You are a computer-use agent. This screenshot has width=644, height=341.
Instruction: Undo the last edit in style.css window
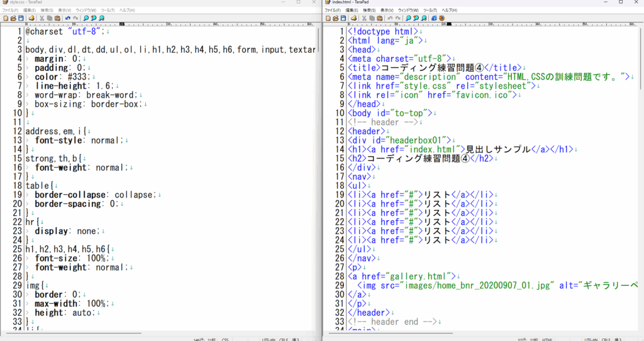[68, 18]
